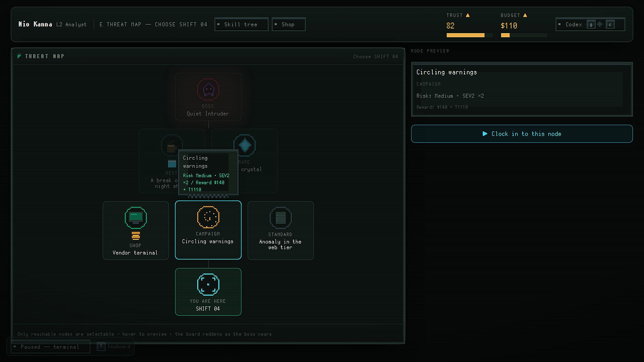
Task: Click the Budget progress bar
Action: pyautogui.click(x=524, y=35)
